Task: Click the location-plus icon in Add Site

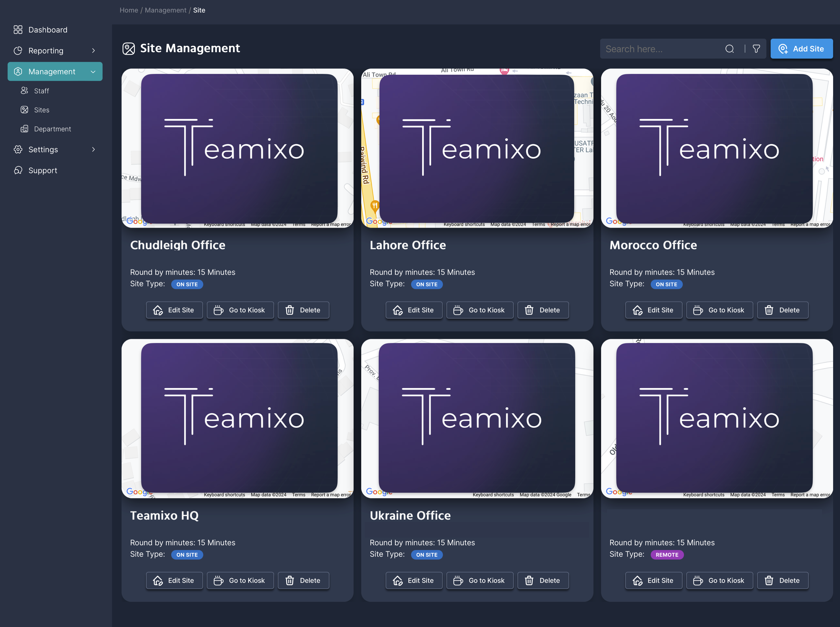Action: [783, 49]
